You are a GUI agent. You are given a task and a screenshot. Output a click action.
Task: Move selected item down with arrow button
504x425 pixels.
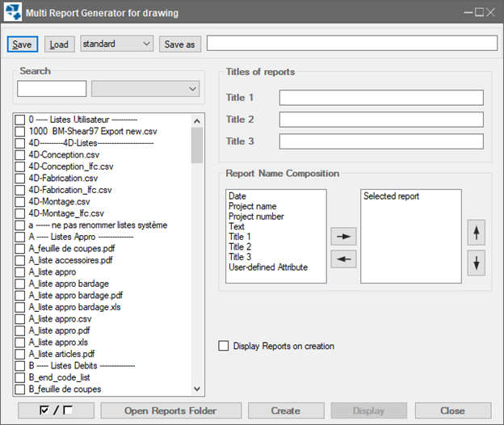[477, 264]
